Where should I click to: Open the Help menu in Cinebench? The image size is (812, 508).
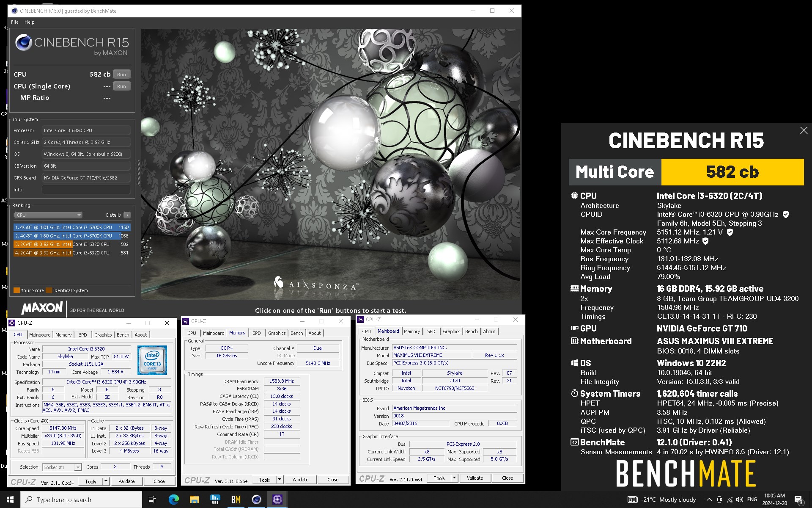pos(30,22)
